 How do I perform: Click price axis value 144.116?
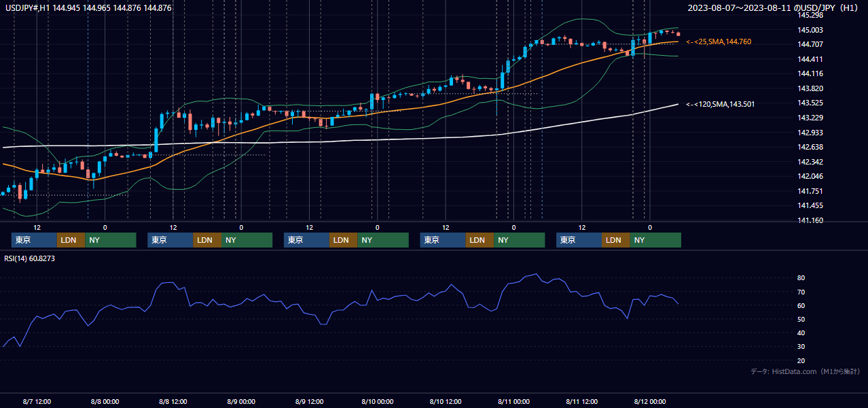pyautogui.click(x=810, y=73)
